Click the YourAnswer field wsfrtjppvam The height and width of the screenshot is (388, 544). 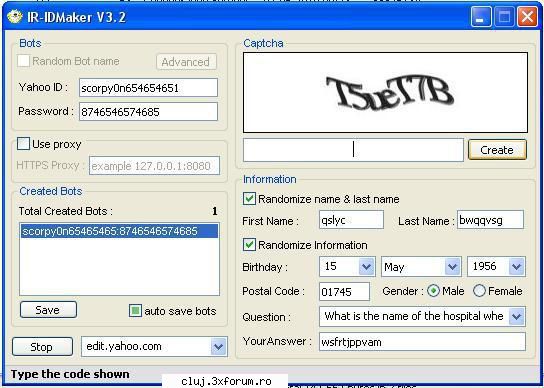tap(422, 342)
